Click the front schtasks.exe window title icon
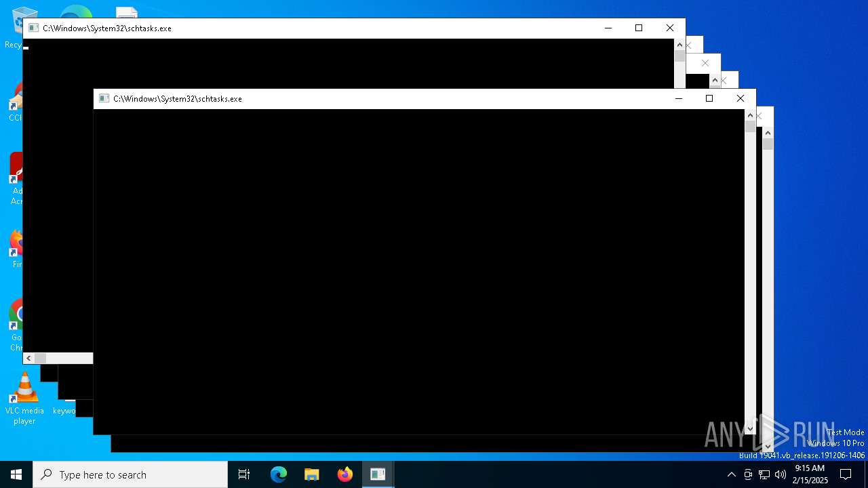Viewport: 868px width, 488px height. pos(104,98)
